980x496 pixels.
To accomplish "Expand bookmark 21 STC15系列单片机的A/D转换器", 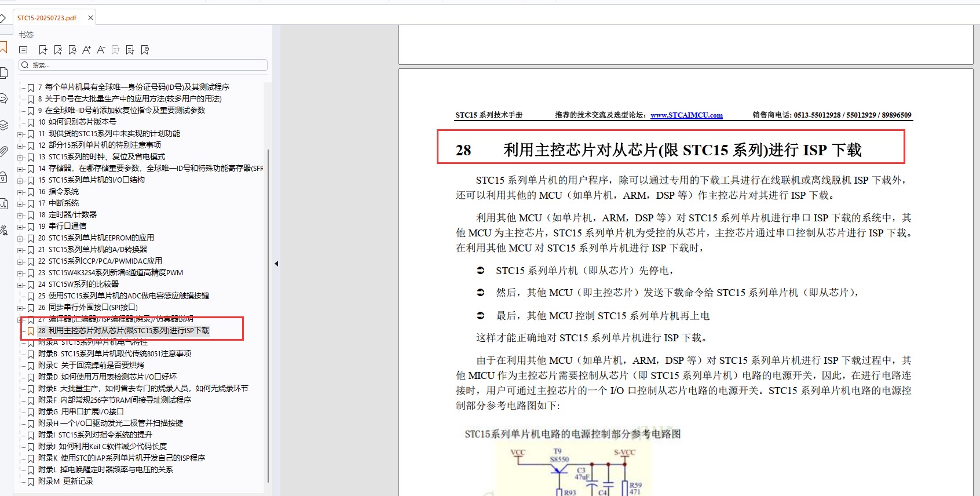I will pyautogui.click(x=20, y=250).
